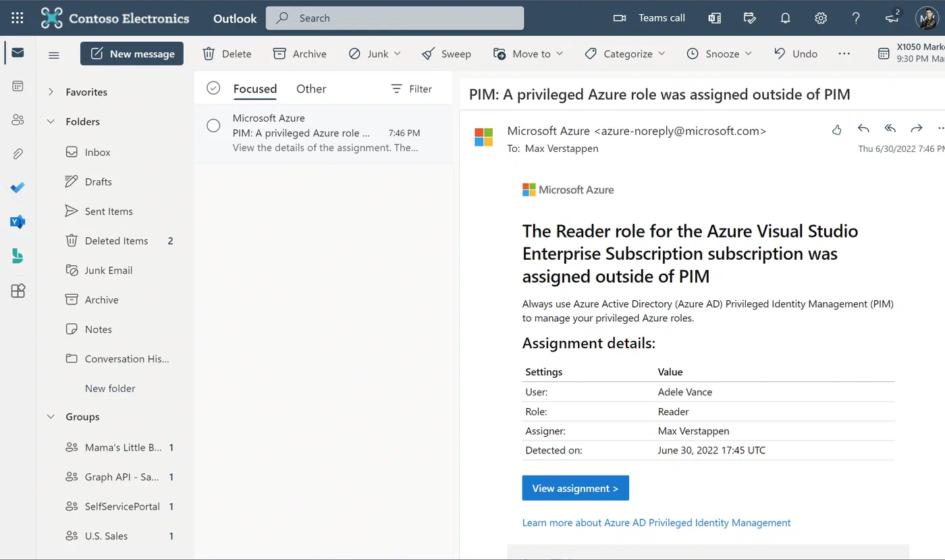945x560 pixels.
Task: Open the notifications bell
Action: [x=785, y=18]
